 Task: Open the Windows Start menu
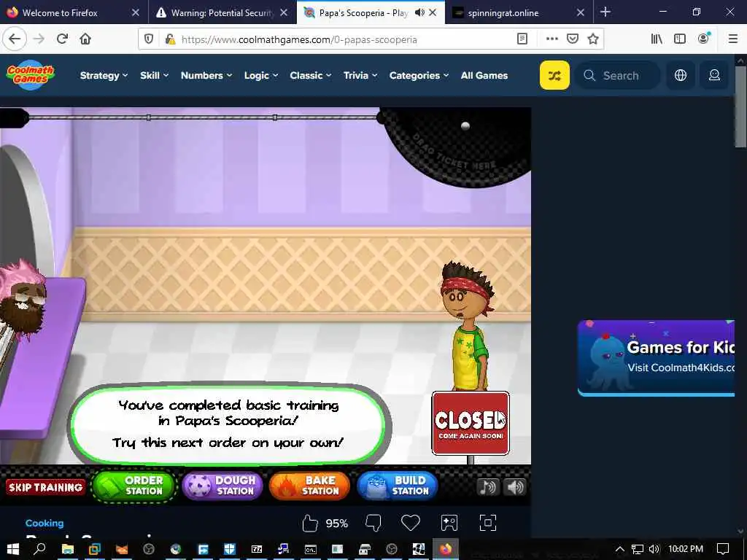pyautogui.click(x=13, y=549)
